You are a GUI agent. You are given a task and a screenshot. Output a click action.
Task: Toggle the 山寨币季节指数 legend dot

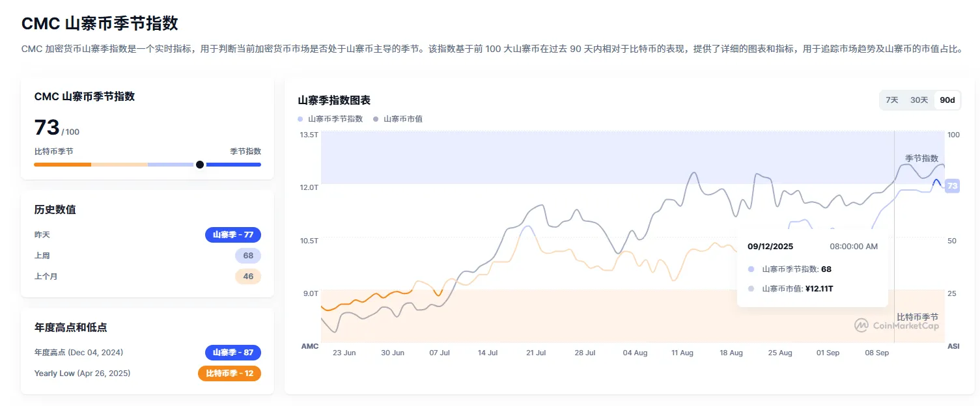click(x=300, y=119)
